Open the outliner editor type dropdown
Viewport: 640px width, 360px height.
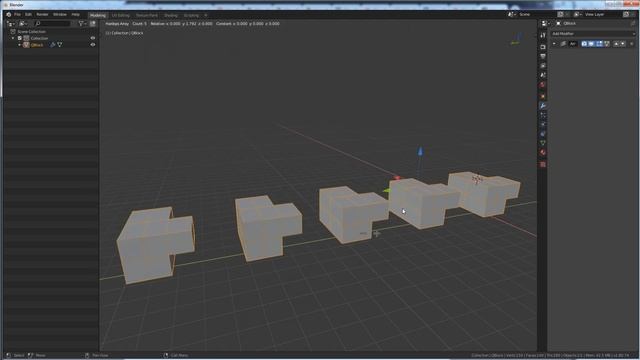11,24
